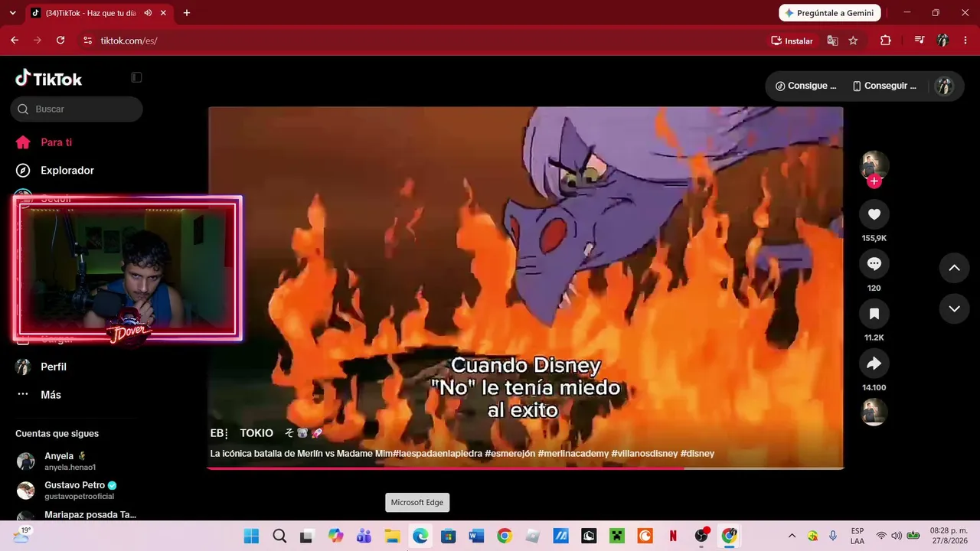The image size is (980, 551).
Task: Launch Minecraft from the taskbar
Action: pyautogui.click(x=616, y=536)
